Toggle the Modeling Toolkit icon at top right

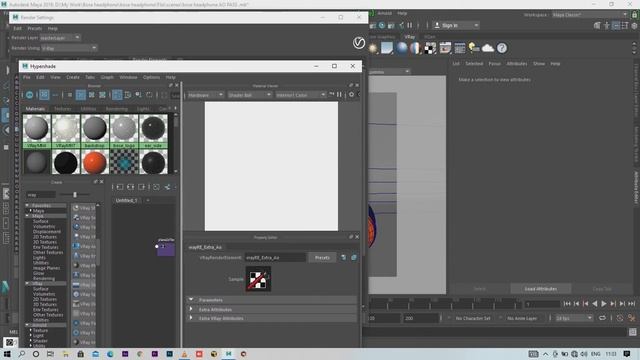point(597,25)
